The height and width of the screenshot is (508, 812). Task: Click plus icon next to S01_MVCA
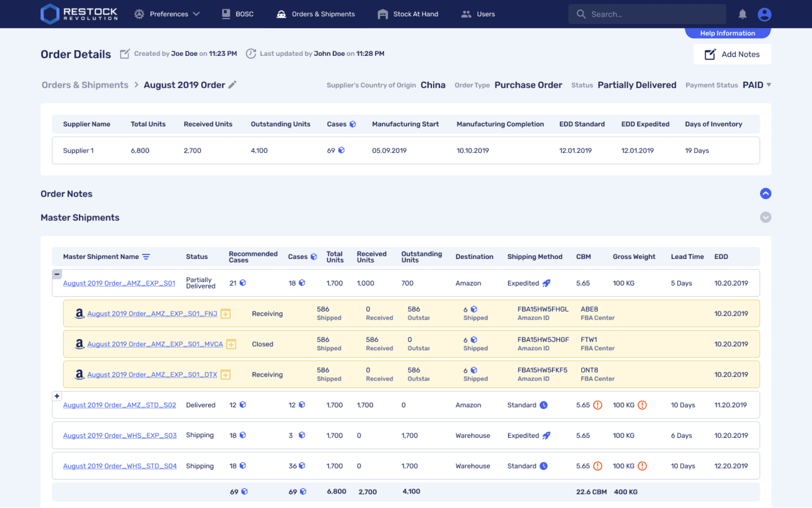pos(231,344)
